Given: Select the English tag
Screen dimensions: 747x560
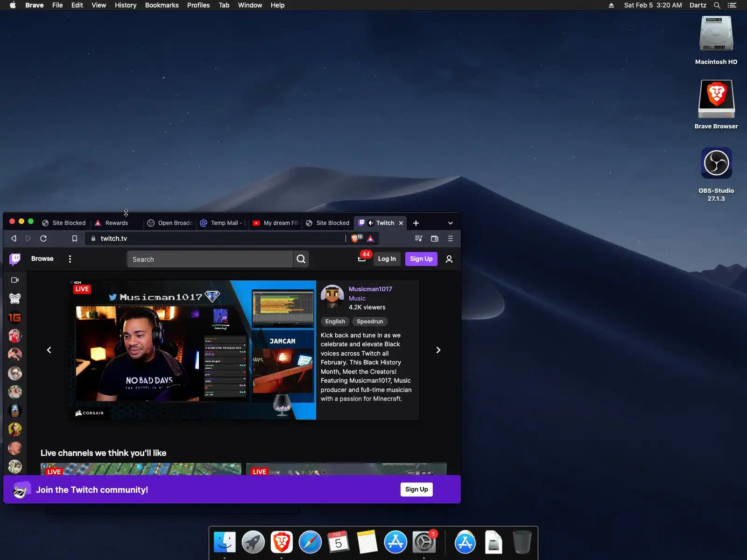Looking at the screenshot, I should click(335, 322).
